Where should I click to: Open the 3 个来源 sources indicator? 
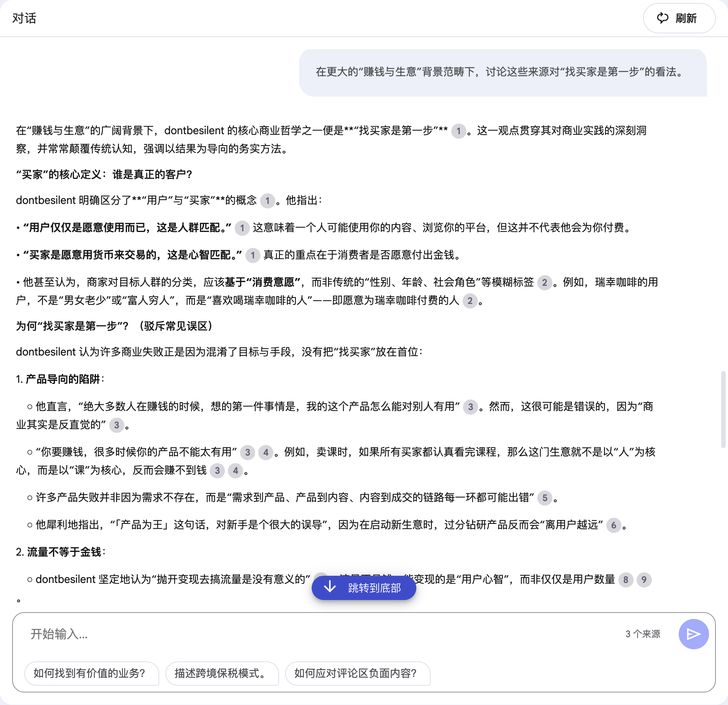coord(643,634)
